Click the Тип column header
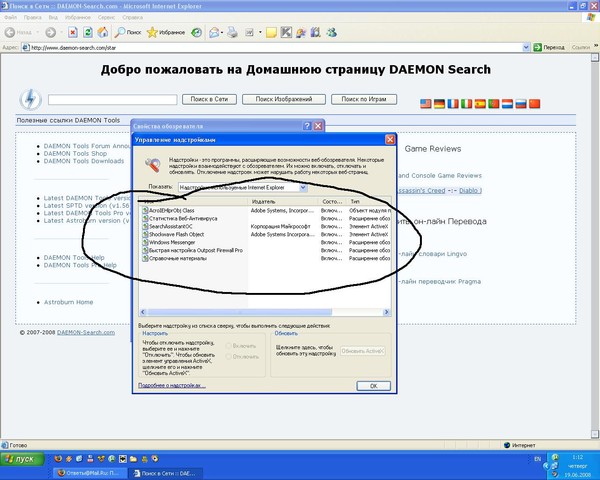Screen dimensions: 600x480 [x=368, y=201]
